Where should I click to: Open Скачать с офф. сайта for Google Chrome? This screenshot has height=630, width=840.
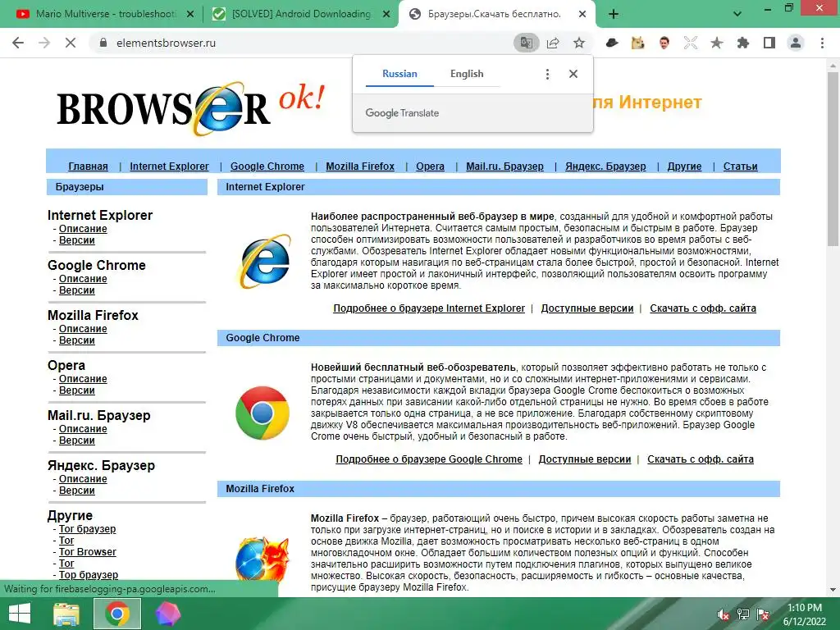click(x=701, y=459)
